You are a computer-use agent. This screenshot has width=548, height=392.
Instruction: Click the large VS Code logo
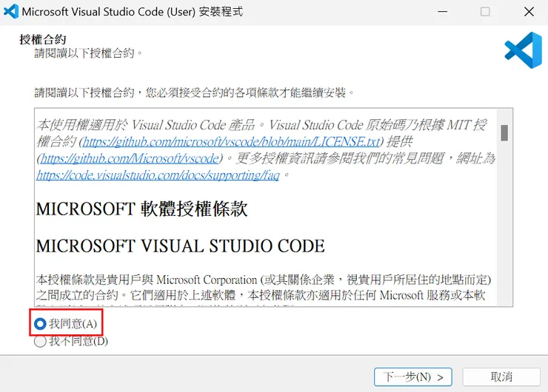tap(523, 50)
